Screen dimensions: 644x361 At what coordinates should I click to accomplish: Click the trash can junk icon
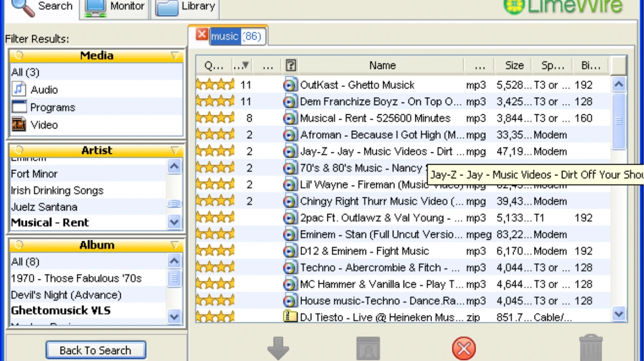(591, 348)
